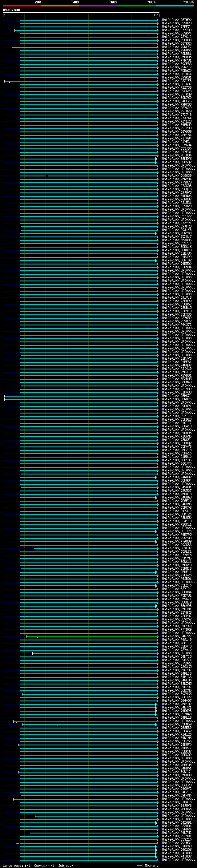Image resolution: width=197 pixels, height=868 pixels.
Task: Click the cyan ~100% identity legend bar
Action: click(175, 6)
